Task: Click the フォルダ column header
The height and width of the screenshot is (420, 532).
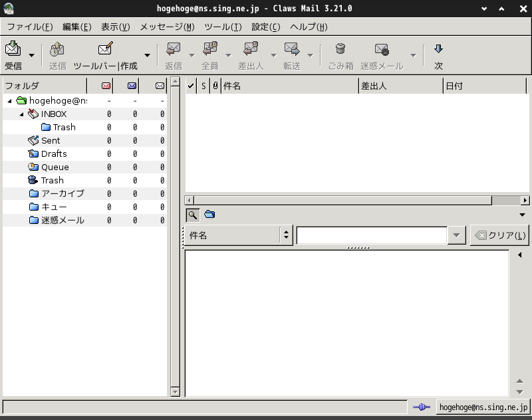Action: point(45,86)
